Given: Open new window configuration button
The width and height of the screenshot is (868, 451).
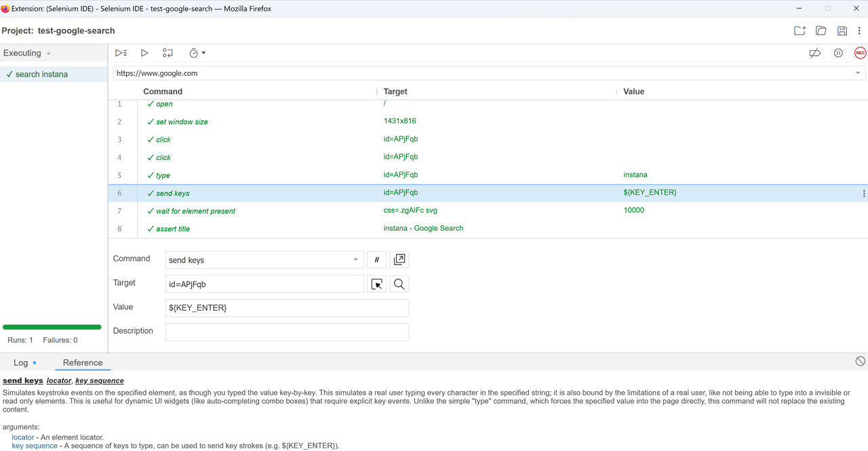Looking at the screenshot, I should [399, 260].
